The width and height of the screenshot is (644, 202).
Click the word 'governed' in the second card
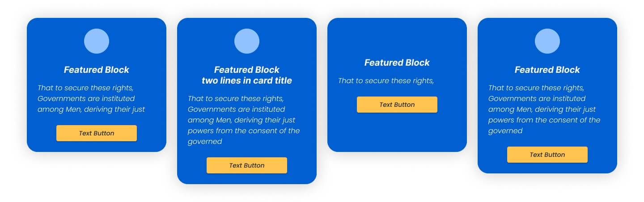coord(205,141)
